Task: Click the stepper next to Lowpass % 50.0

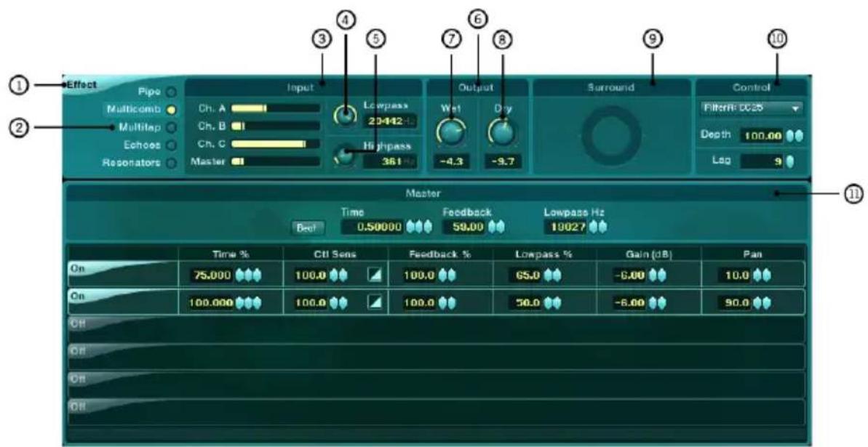Action: (x=553, y=303)
